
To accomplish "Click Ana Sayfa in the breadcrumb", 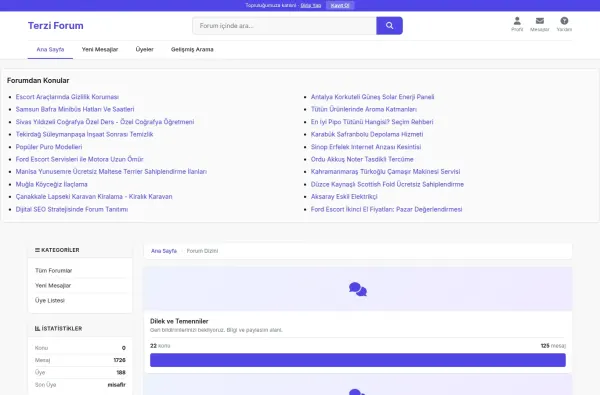I will point(164,251).
